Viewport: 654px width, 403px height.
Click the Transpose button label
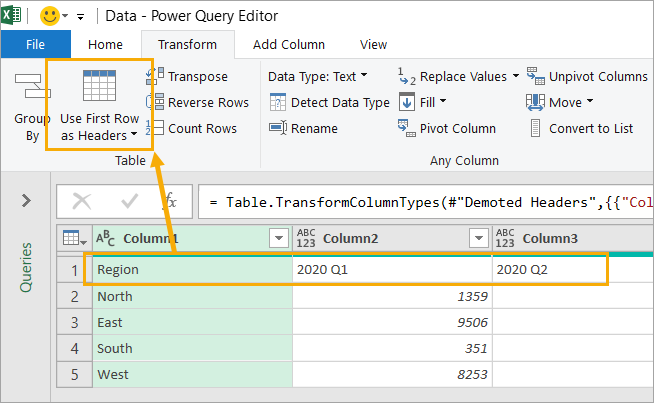pyautogui.click(x=198, y=77)
